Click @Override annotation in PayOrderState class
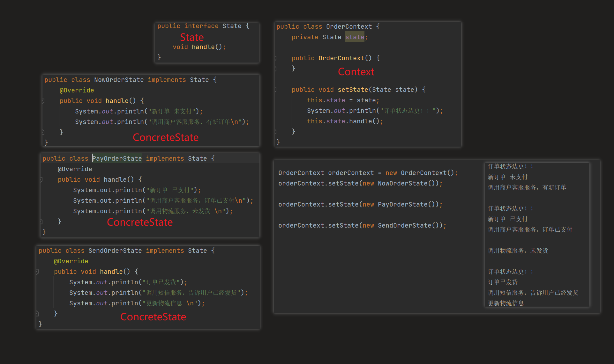This screenshot has height=364, width=614. tap(75, 169)
